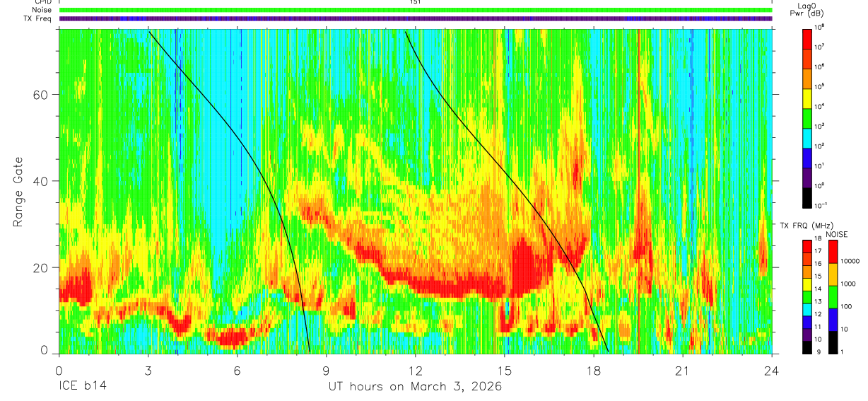This screenshot has width=868, height=401.
Task: Click the yellow segment of TX FRQ colorbar
Action: coord(807,283)
